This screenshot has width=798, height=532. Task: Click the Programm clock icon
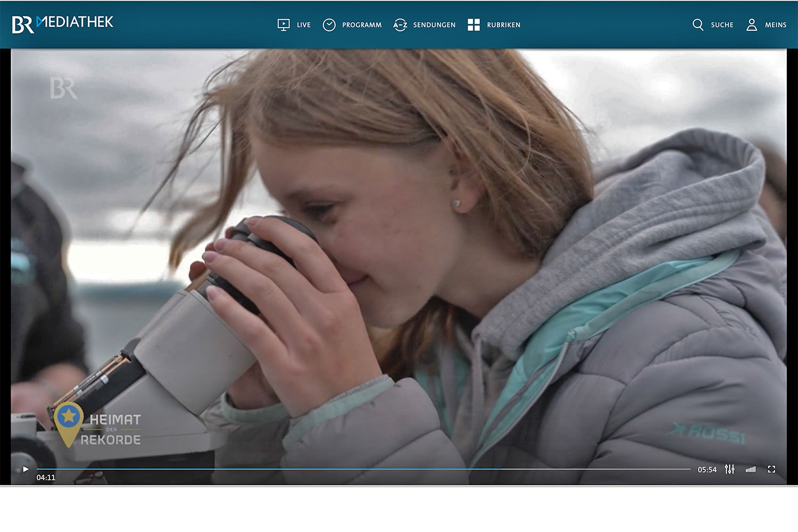[x=329, y=25]
